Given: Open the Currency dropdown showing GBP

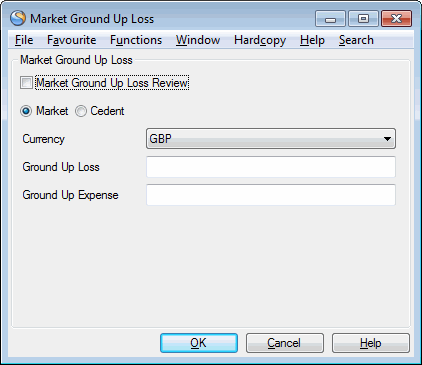Looking at the screenshot, I should [x=271, y=139].
